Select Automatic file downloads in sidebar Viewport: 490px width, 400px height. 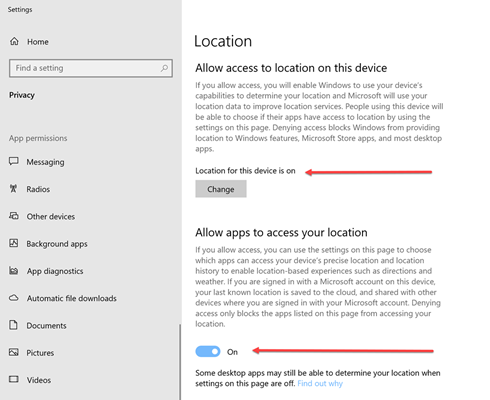[72, 298]
